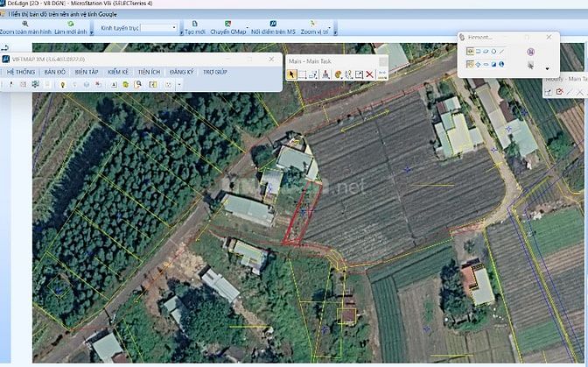Click the View Control tool in Main Task

325,74
